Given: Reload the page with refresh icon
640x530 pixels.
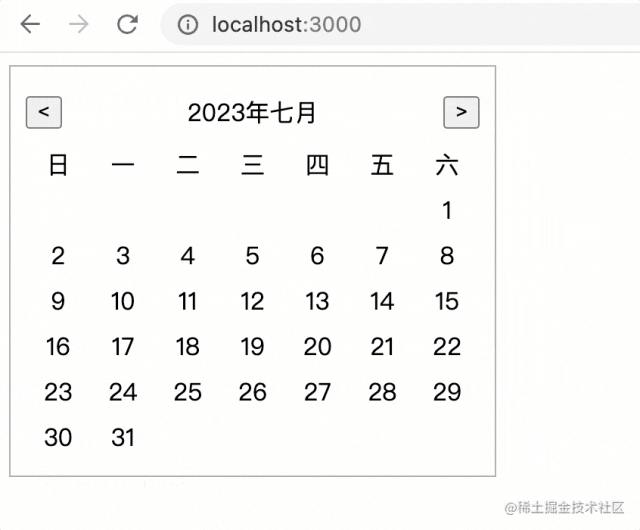Looking at the screenshot, I should click(127, 24).
